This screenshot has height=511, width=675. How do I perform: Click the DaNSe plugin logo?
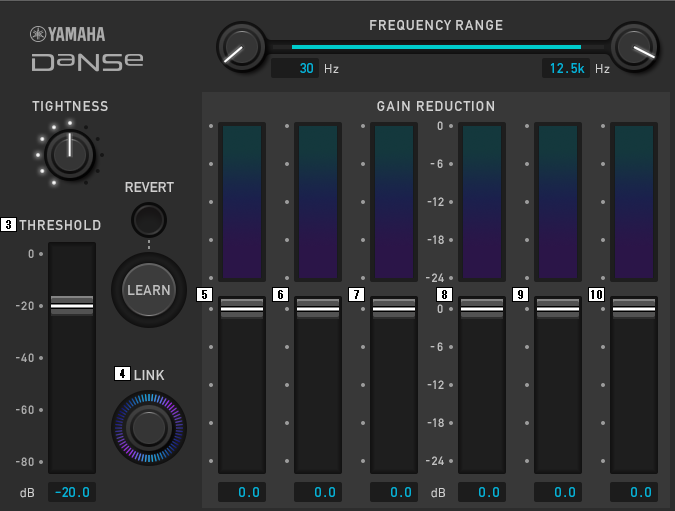87,62
